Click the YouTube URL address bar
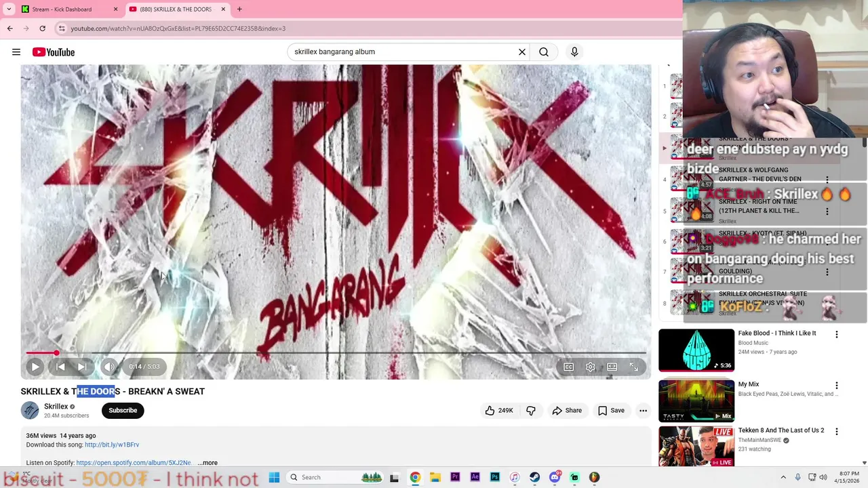This screenshot has width=868, height=488. coord(366,28)
